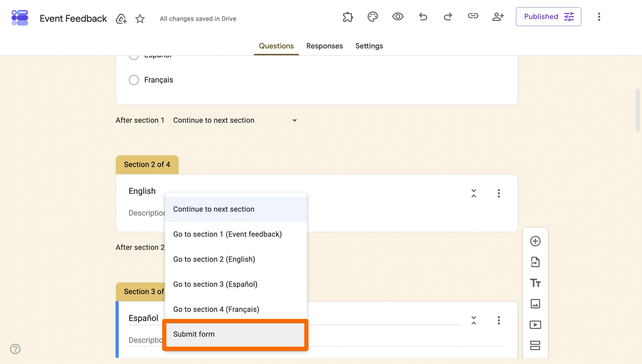Preview the form with the eye icon
This screenshot has height=364, width=642.
(x=398, y=17)
